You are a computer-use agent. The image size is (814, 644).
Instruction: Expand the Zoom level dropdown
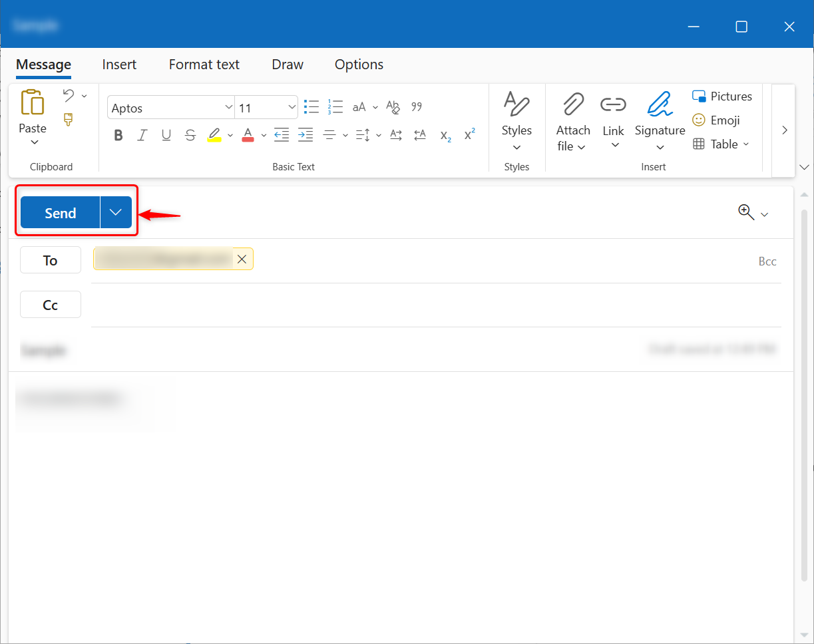point(764,214)
